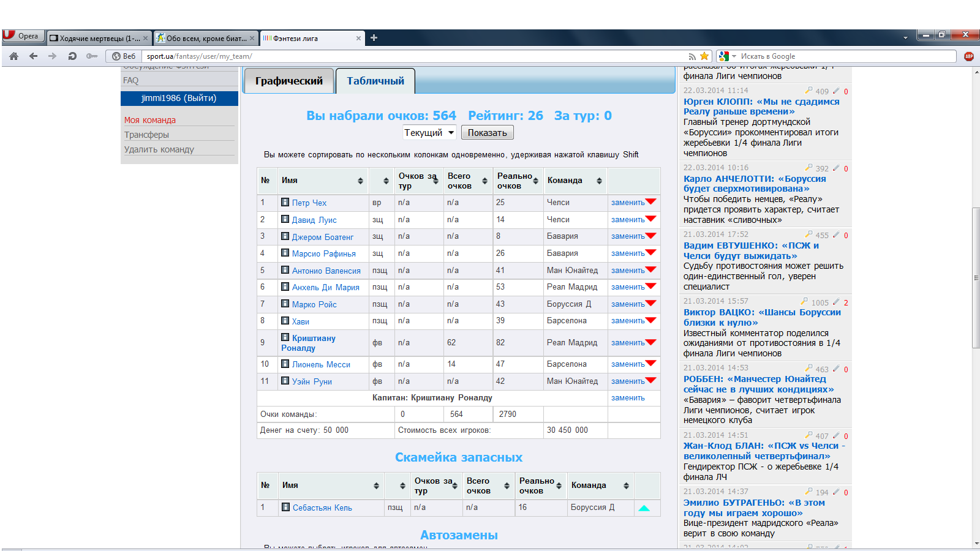Click red down arrow for Уэйн Руни
The height and width of the screenshot is (551, 980).
click(651, 381)
